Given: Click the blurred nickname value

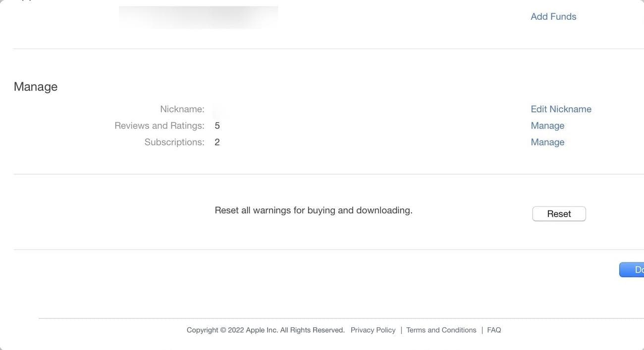Looking at the screenshot, I should pos(216,109).
